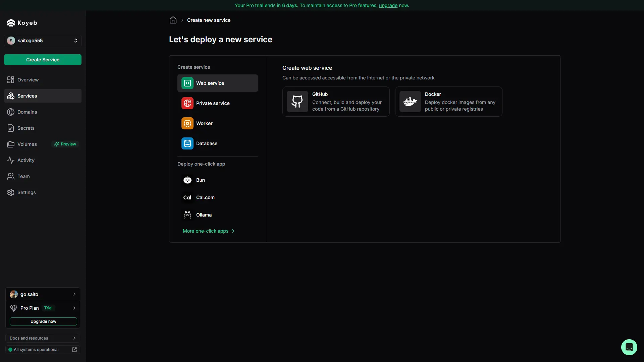
Task: Open the chat support bubble
Action: pyautogui.click(x=629, y=347)
